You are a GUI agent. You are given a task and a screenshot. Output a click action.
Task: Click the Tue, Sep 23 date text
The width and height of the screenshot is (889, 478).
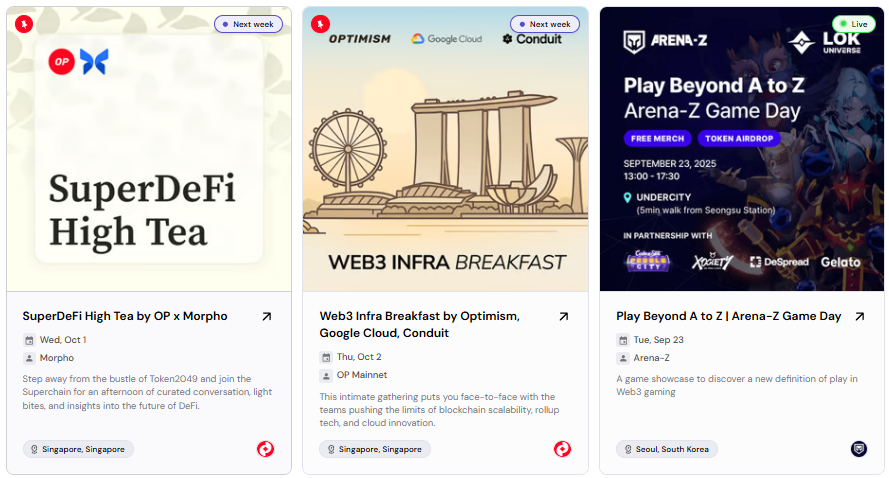(658, 340)
